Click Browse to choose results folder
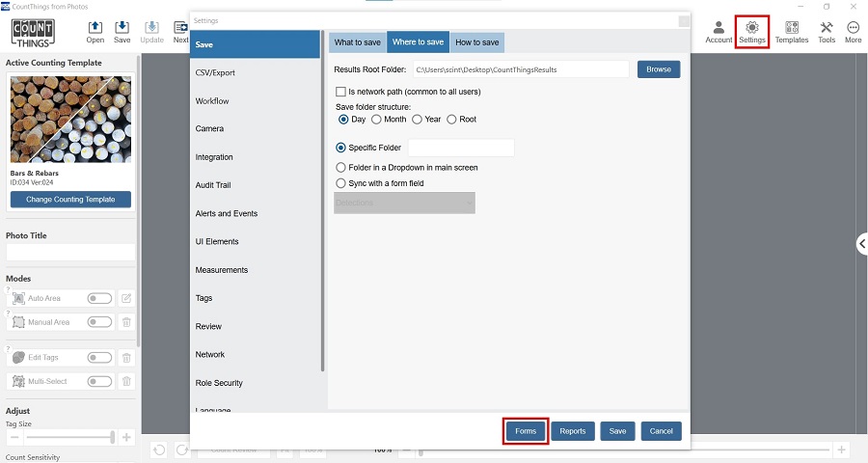 [x=659, y=69]
